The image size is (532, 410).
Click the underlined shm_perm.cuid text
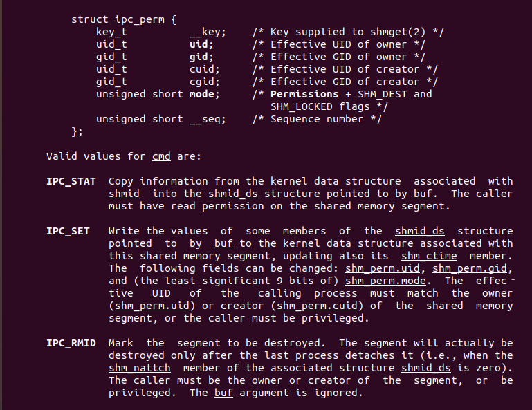pyautogui.click(x=317, y=306)
